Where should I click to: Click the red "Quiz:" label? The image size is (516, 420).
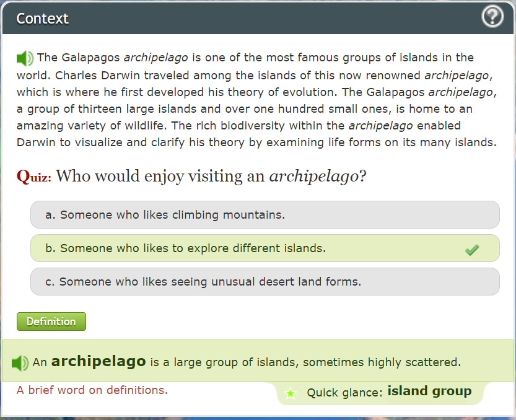pyautogui.click(x=34, y=177)
